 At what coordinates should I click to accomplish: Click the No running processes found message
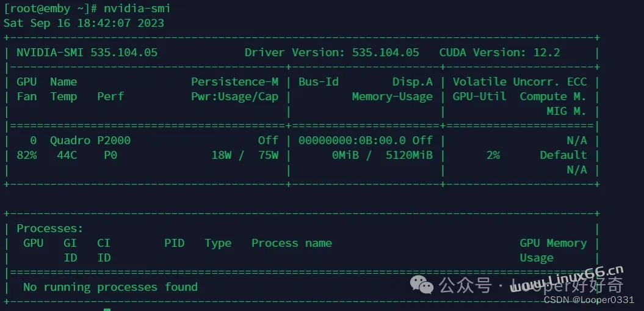coord(110,287)
